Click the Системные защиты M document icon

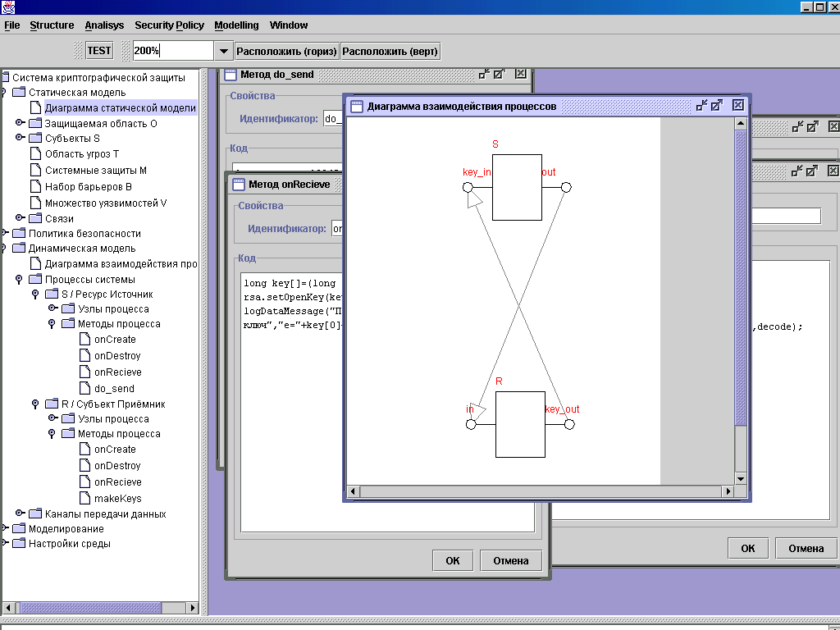click(35, 171)
